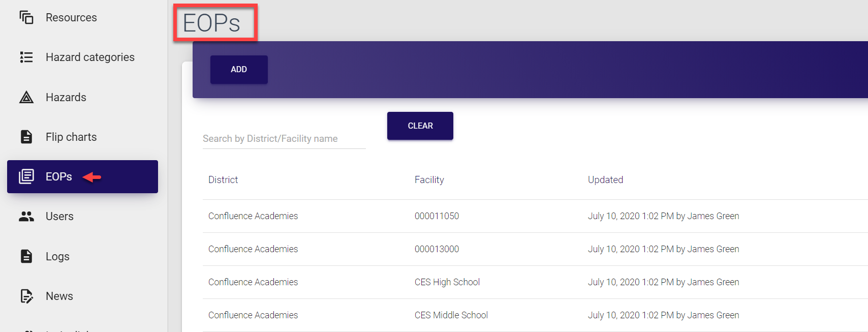The image size is (868, 332).
Task: Sort table by District column header
Action: pos(223,179)
